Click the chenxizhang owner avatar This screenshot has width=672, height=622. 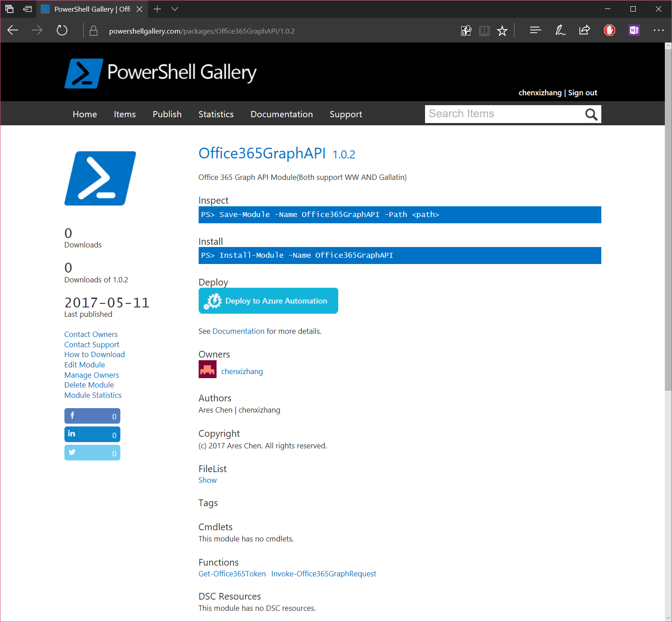pyautogui.click(x=207, y=369)
